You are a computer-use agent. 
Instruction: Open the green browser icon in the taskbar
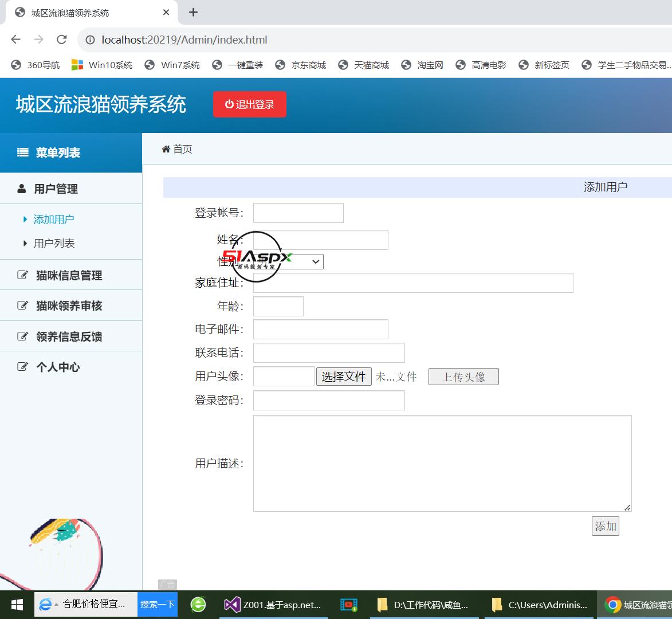click(198, 604)
